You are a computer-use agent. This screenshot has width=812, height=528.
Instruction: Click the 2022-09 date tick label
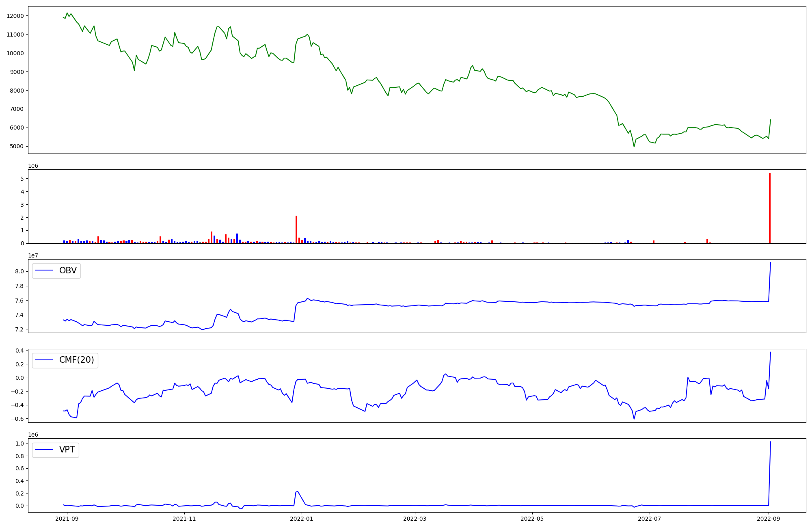click(769, 519)
